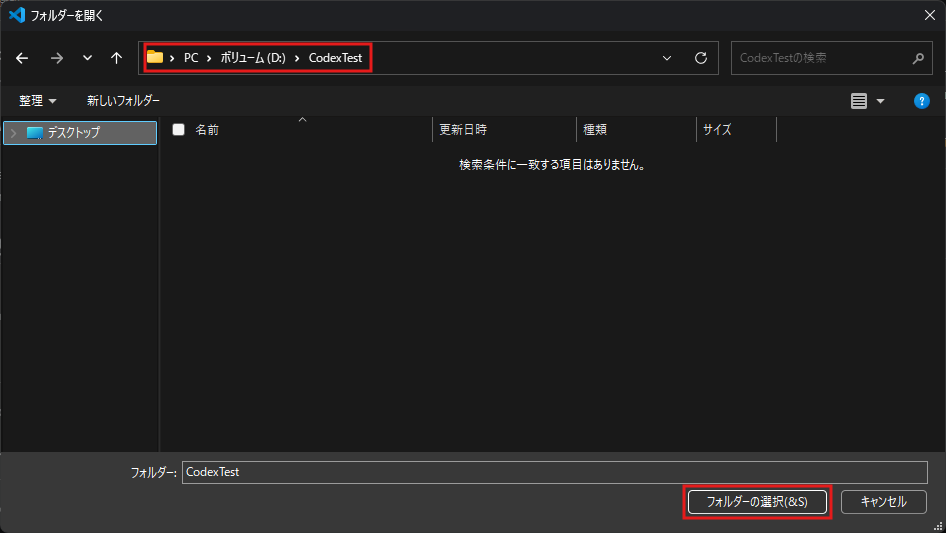Click the フォルダー name input field
The height and width of the screenshot is (533, 946).
(554, 472)
